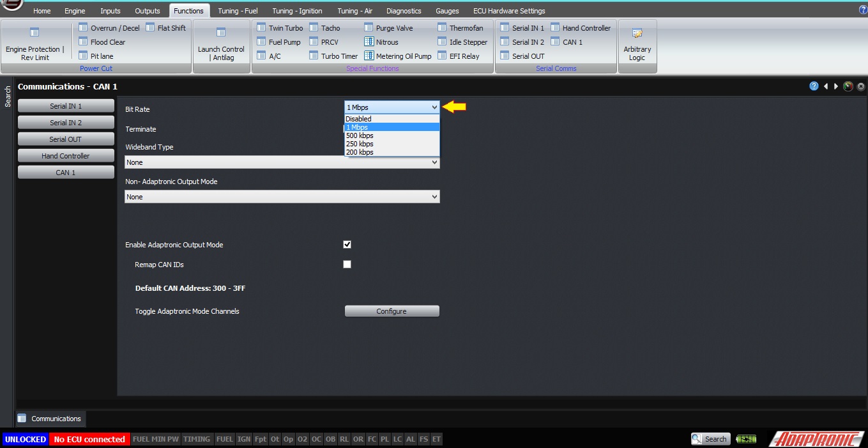
Task: Open the Tacho function
Action: (325, 28)
